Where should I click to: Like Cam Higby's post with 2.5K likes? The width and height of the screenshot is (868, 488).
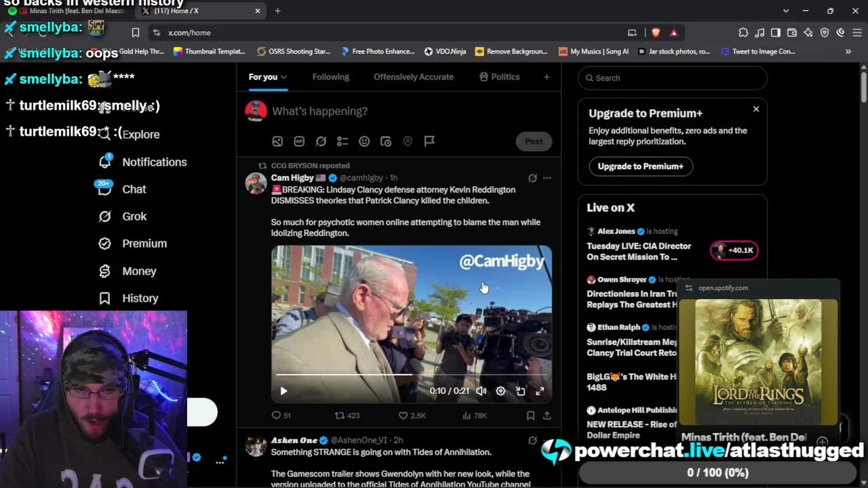tap(412, 415)
